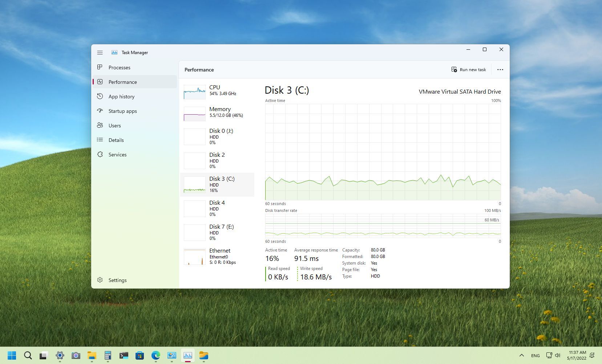This screenshot has height=364, width=602.
Task: Click the Run new task button
Action: [x=469, y=69]
